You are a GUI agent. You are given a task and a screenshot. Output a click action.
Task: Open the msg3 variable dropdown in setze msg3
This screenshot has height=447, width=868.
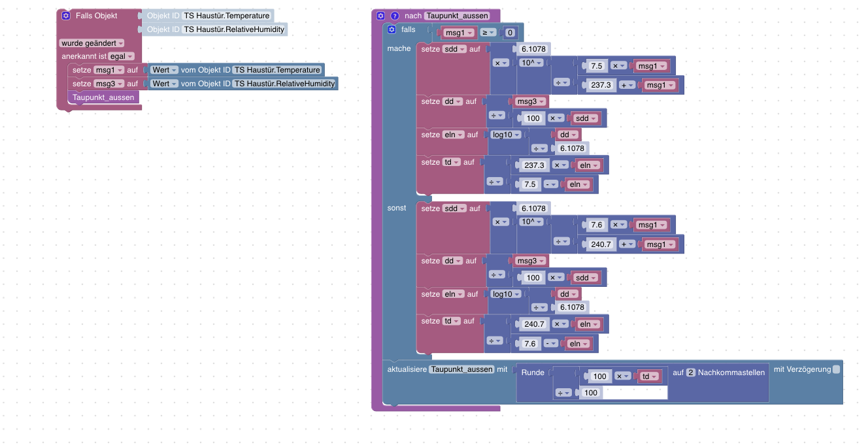pyautogui.click(x=108, y=84)
